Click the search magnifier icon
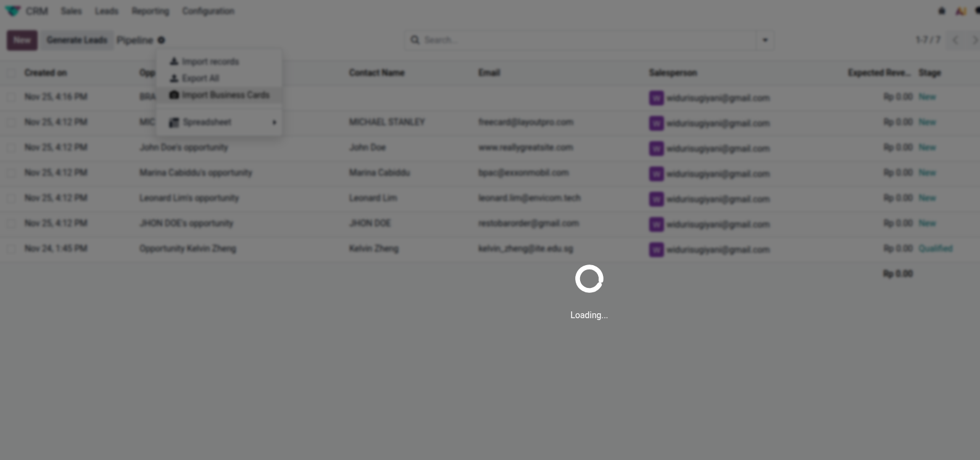The height and width of the screenshot is (460, 980). [415, 40]
